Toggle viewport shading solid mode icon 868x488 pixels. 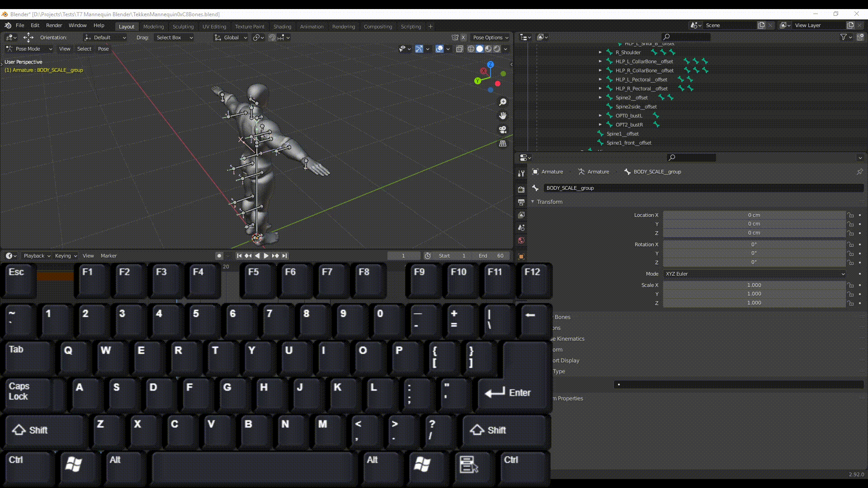click(x=480, y=48)
